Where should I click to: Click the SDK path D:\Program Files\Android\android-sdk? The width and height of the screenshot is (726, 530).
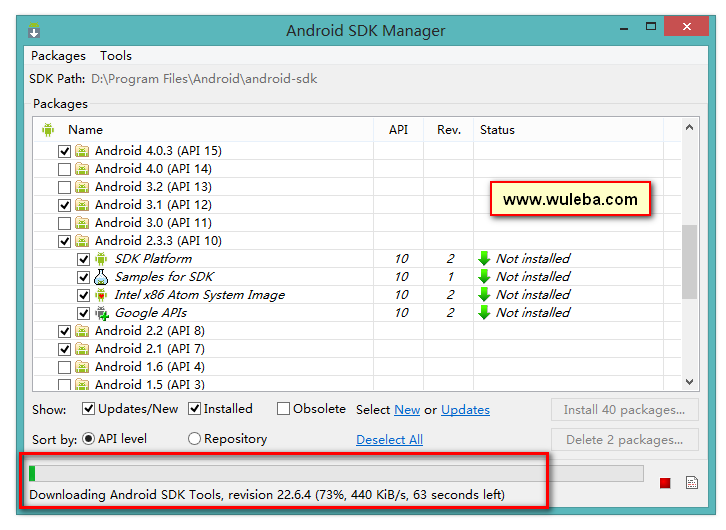click(x=204, y=79)
